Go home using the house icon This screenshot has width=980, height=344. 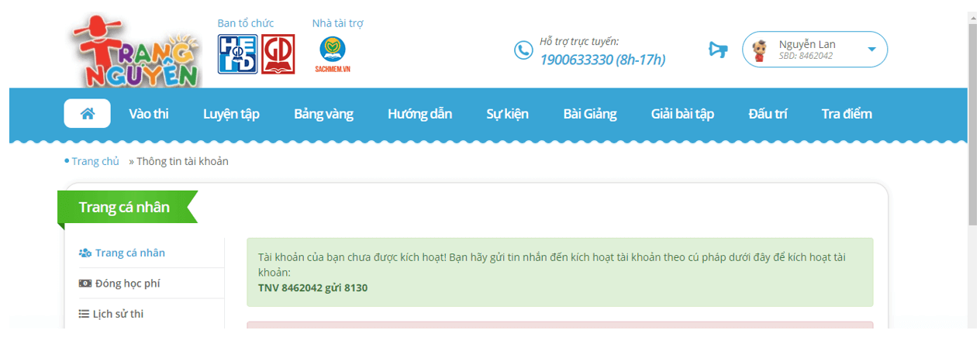click(87, 114)
